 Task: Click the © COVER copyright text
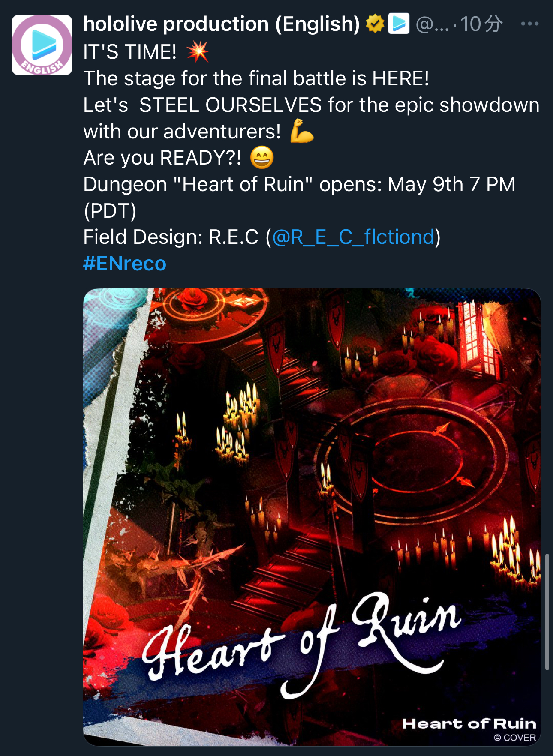point(515,738)
